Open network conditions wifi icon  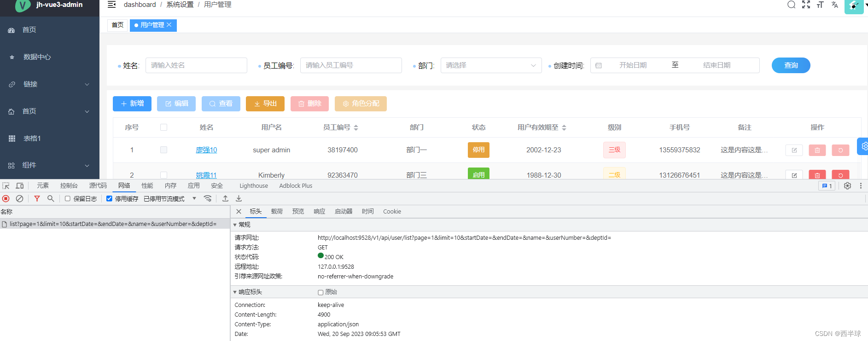pos(208,199)
